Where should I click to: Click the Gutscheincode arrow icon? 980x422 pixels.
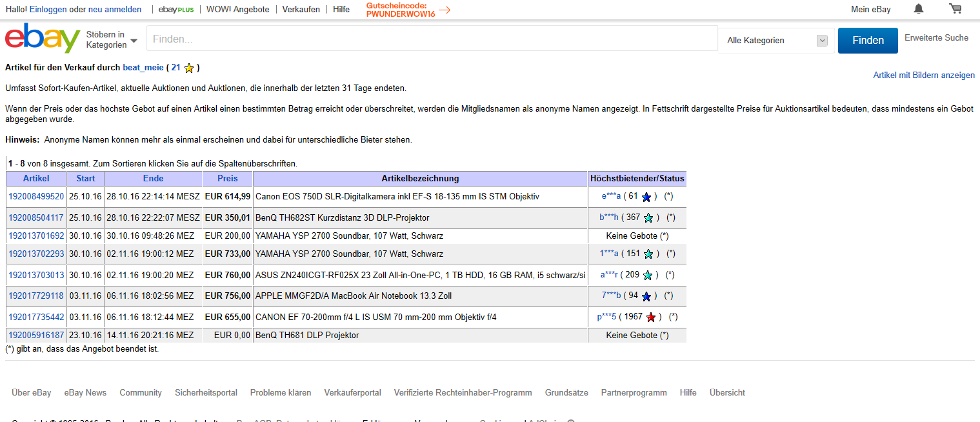(x=445, y=10)
